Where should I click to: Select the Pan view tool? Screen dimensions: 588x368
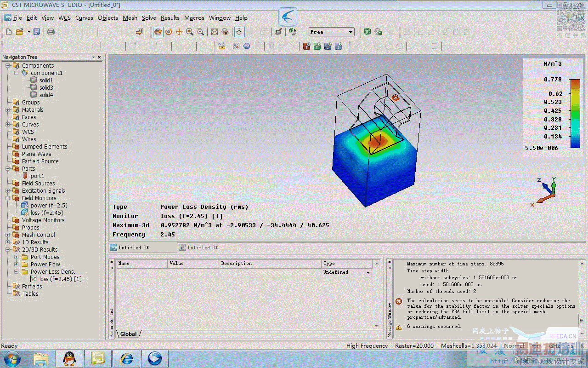[179, 32]
